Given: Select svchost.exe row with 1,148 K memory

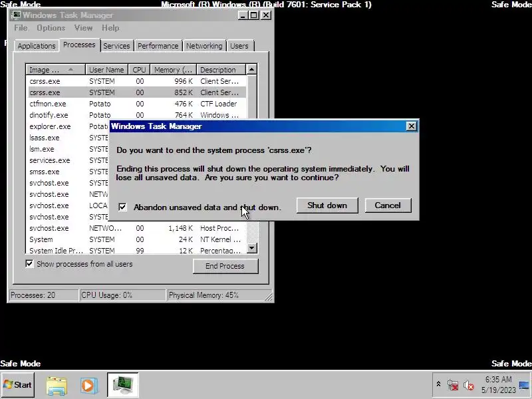Looking at the screenshot, I should click(136, 228).
